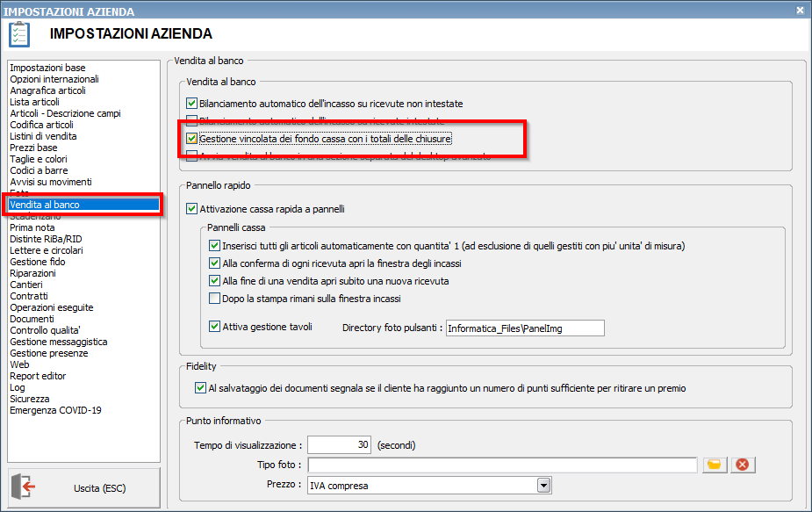Disable Attivazione cassa rapida a pannelli
Viewport: 812px width, 512px height.
(x=192, y=209)
